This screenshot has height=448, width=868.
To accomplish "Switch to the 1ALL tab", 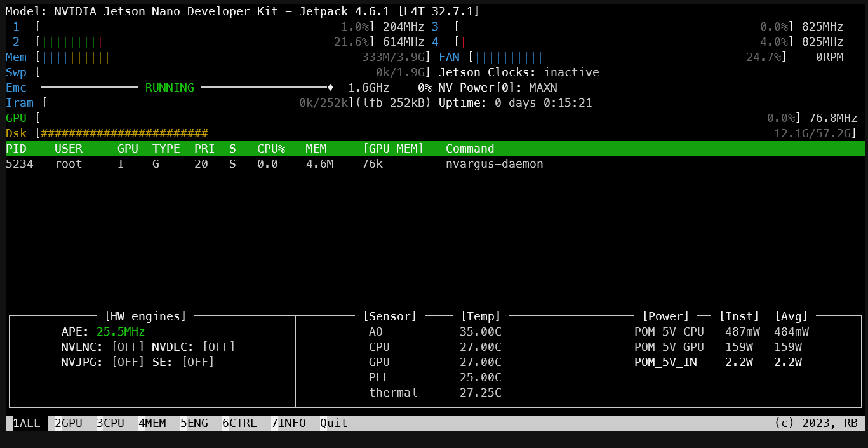I will coord(27,423).
